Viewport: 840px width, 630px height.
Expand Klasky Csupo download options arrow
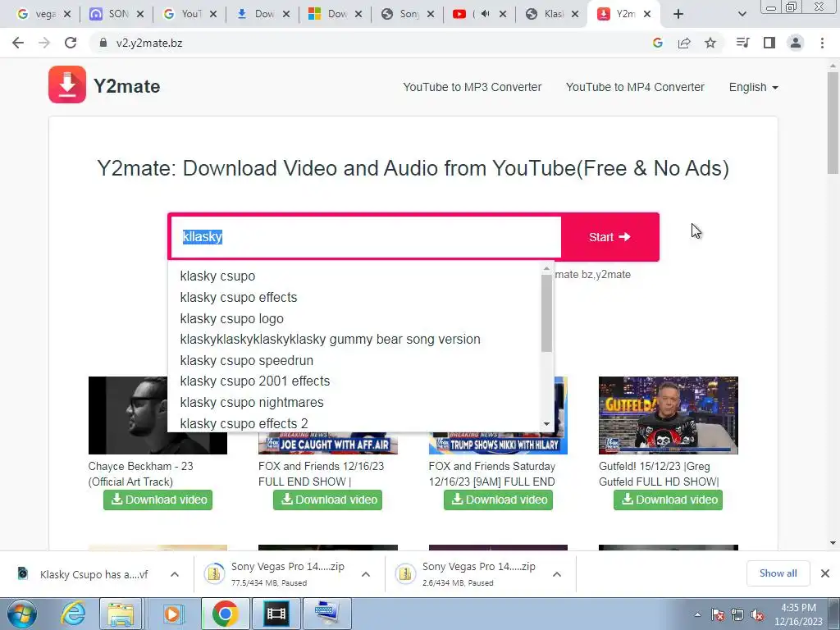tap(175, 574)
